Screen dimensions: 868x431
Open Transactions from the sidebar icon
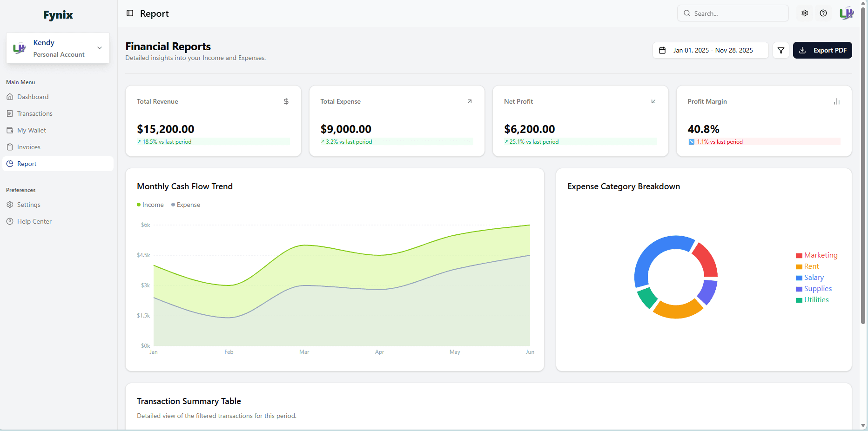tap(10, 113)
